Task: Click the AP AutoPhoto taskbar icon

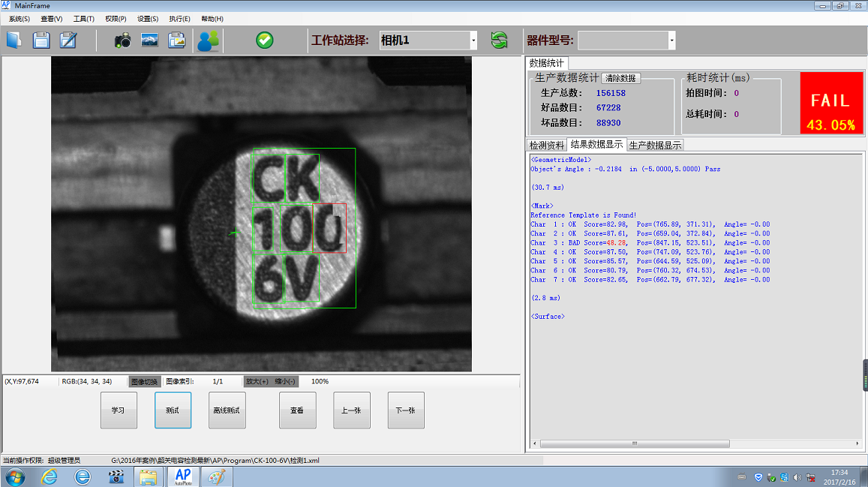Action: tap(183, 477)
